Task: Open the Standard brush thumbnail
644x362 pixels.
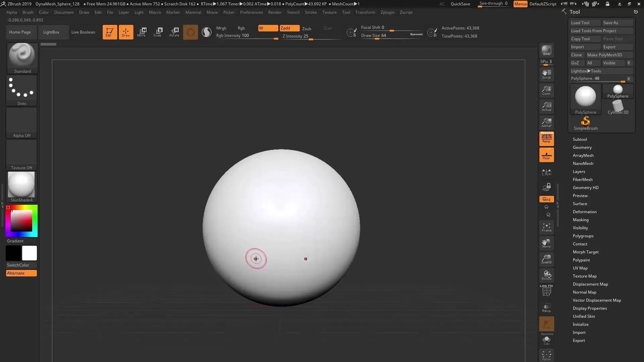Action: point(22,58)
